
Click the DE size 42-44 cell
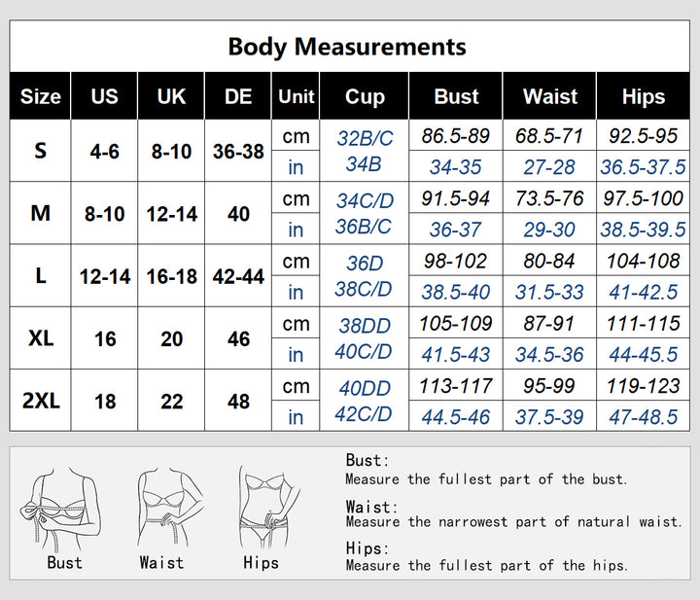click(238, 276)
